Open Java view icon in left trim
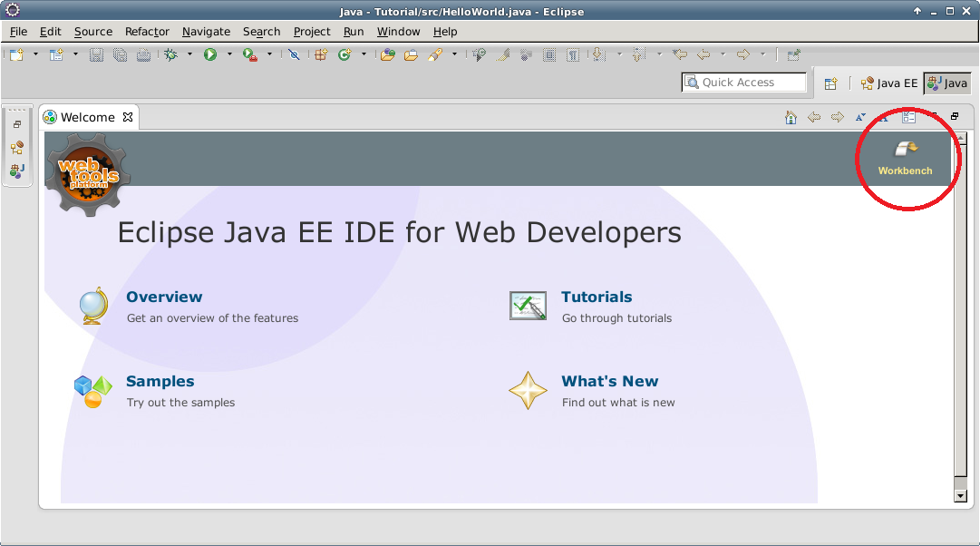Viewport: 980px width, 546px height. coord(17,171)
